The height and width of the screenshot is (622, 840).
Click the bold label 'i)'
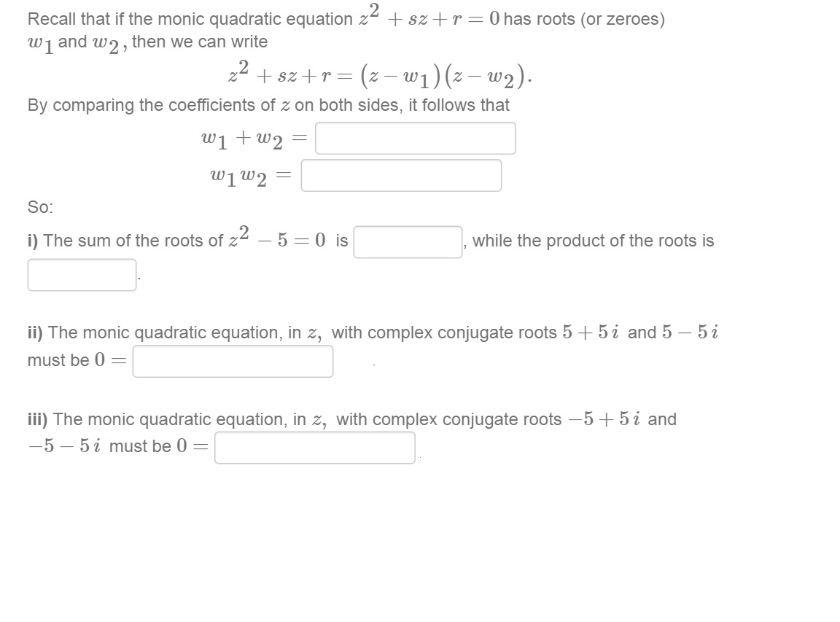(33, 241)
